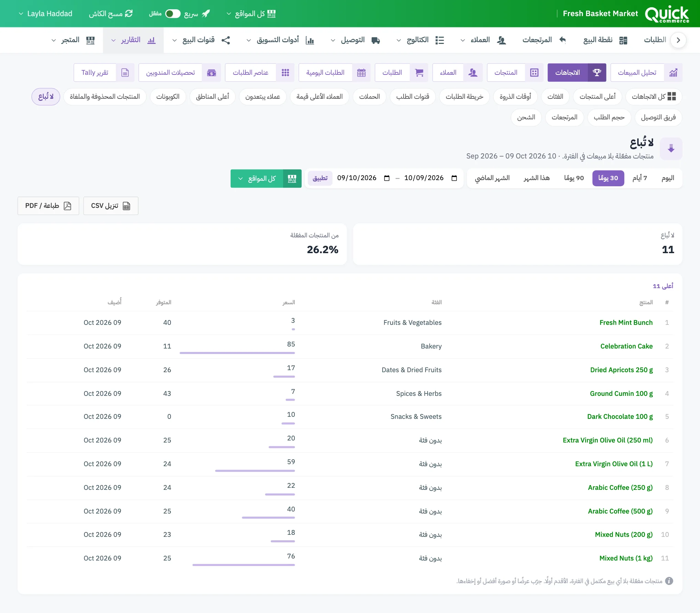Click the price bar for Celebration Cake
Screen dimensions: 700x613
(x=237, y=353)
